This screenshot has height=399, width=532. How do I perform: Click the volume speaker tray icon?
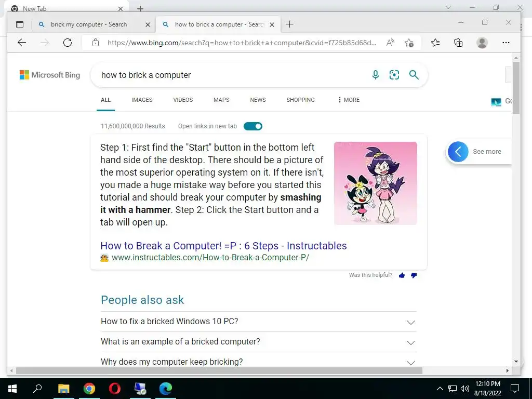click(x=465, y=389)
